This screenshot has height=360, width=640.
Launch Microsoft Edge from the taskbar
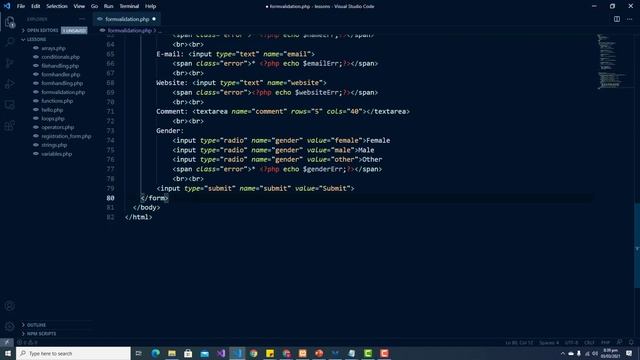156,353
